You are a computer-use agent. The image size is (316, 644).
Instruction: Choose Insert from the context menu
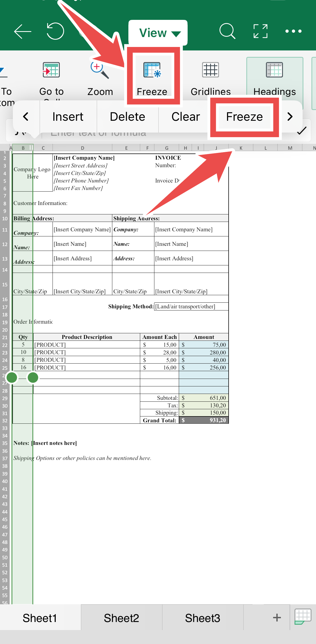(68, 116)
